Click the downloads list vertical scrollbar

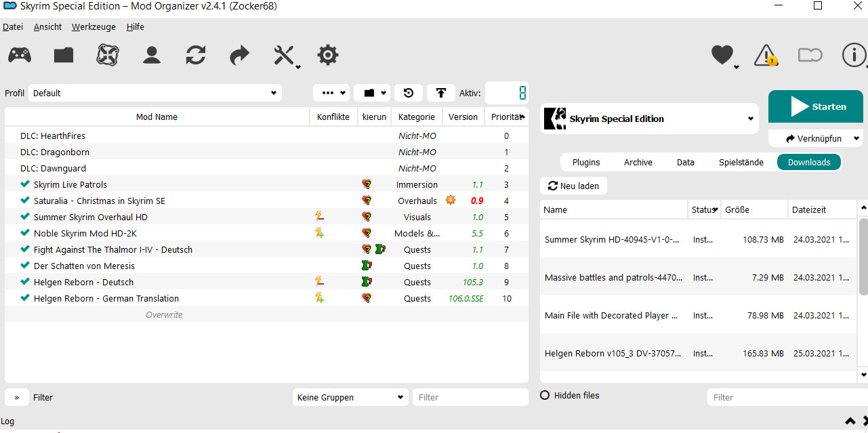[x=863, y=257]
